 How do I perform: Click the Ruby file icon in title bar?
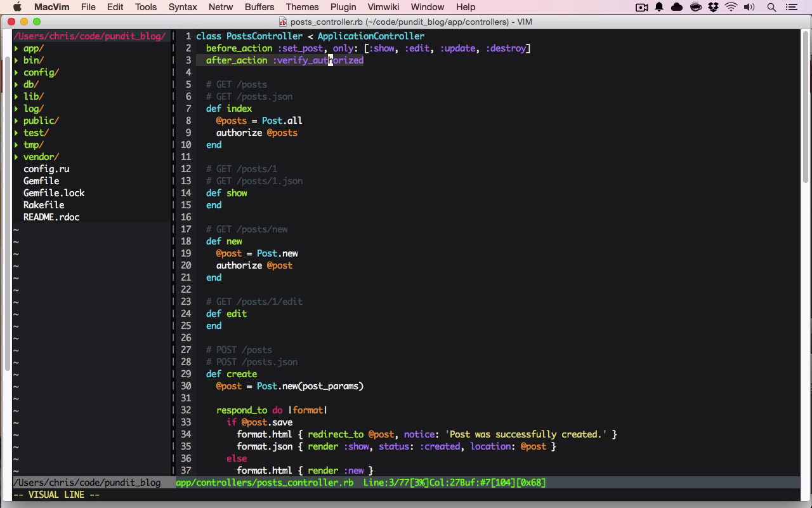(x=283, y=22)
